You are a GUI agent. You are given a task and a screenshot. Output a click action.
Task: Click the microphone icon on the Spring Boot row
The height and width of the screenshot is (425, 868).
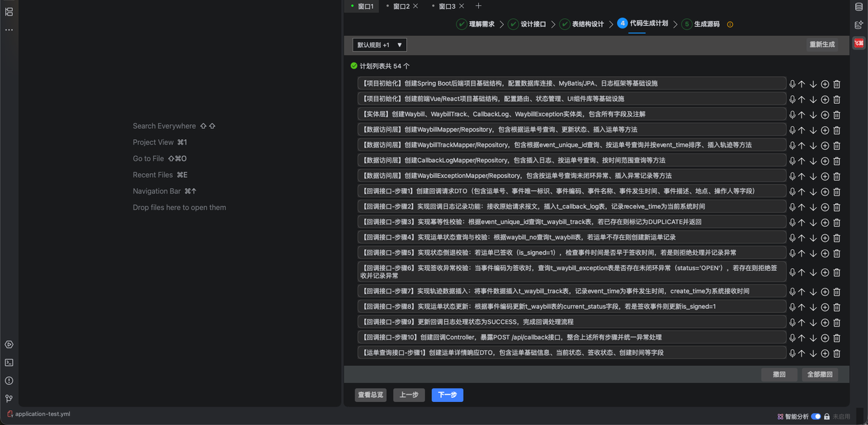click(x=792, y=84)
